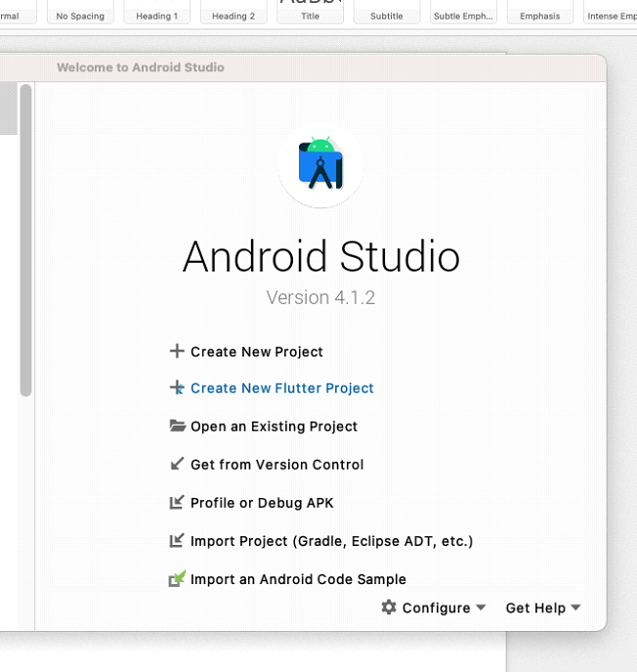This screenshot has height=672, width=637.
Task: Click the Android Studio heading text
Action: pos(321,256)
